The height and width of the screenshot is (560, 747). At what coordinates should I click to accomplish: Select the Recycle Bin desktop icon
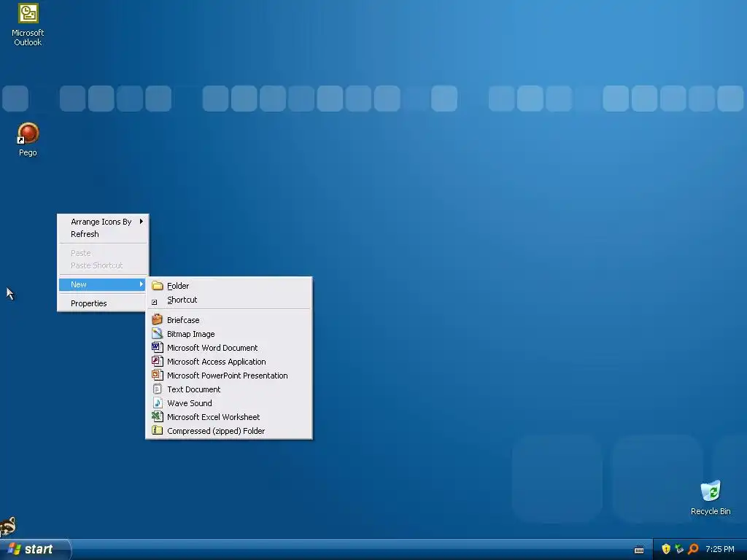(x=711, y=497)
